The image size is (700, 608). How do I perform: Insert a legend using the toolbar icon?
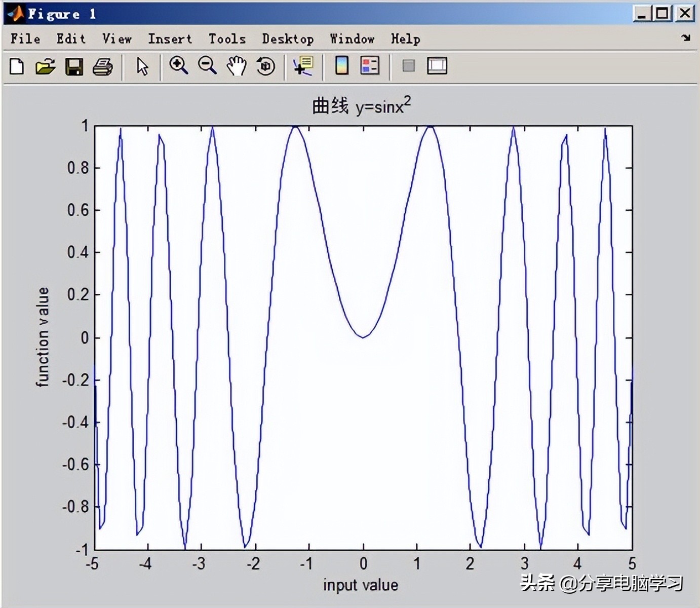point(370,66)
